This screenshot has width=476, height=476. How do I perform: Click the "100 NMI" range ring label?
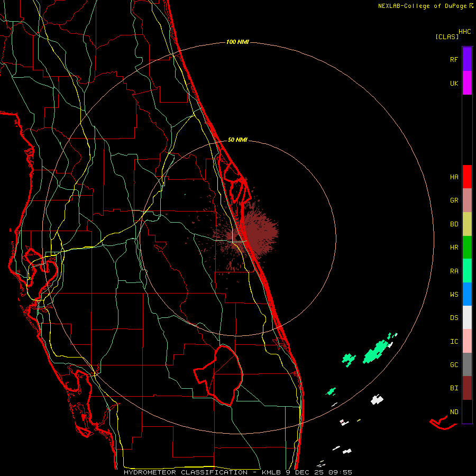(x=237, y=42)
